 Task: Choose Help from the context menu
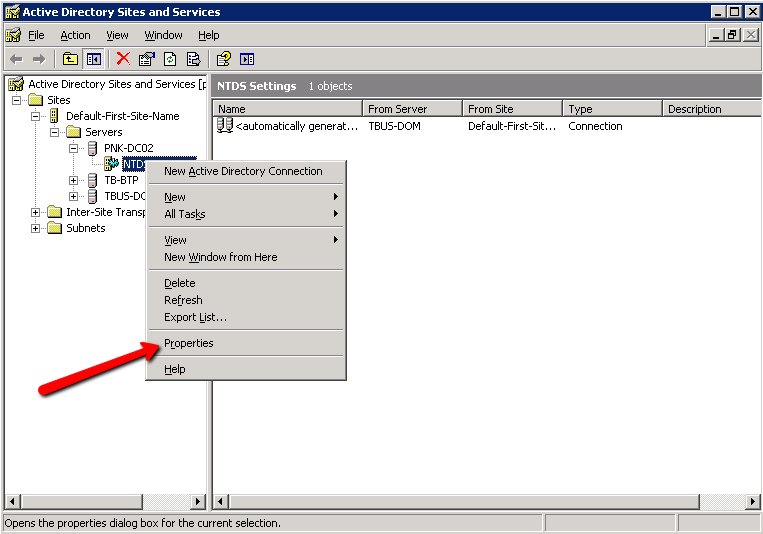pyautogui.click(x=246, y=369)
